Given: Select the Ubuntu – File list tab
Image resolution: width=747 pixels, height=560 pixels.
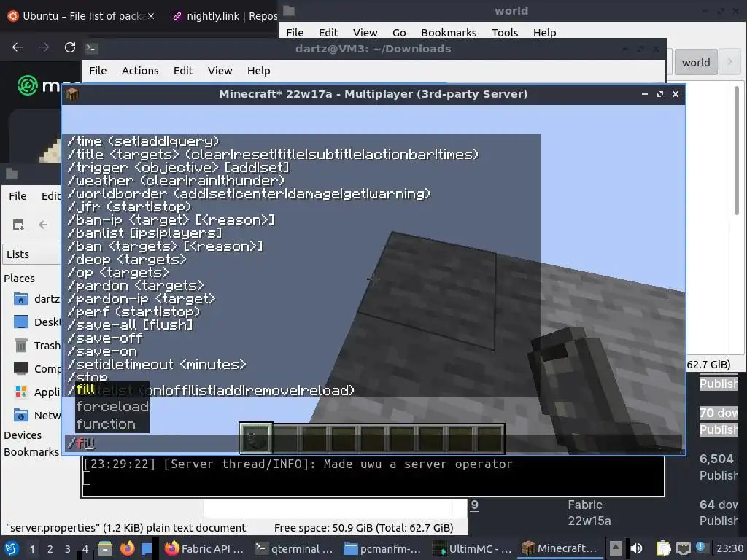Looking at the screenshot, I should click(x=81, y=16).
